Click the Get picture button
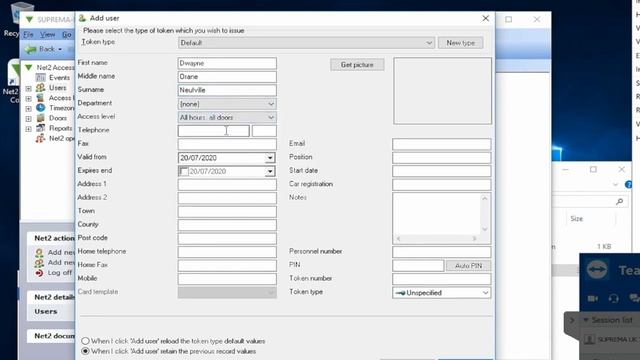640x360 pixels. (x=357, y=64)
